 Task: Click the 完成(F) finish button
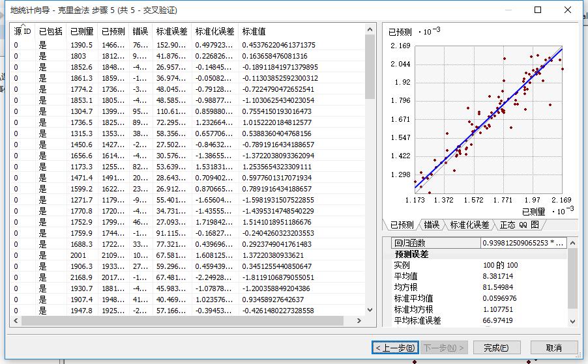(x=496, y=348)
